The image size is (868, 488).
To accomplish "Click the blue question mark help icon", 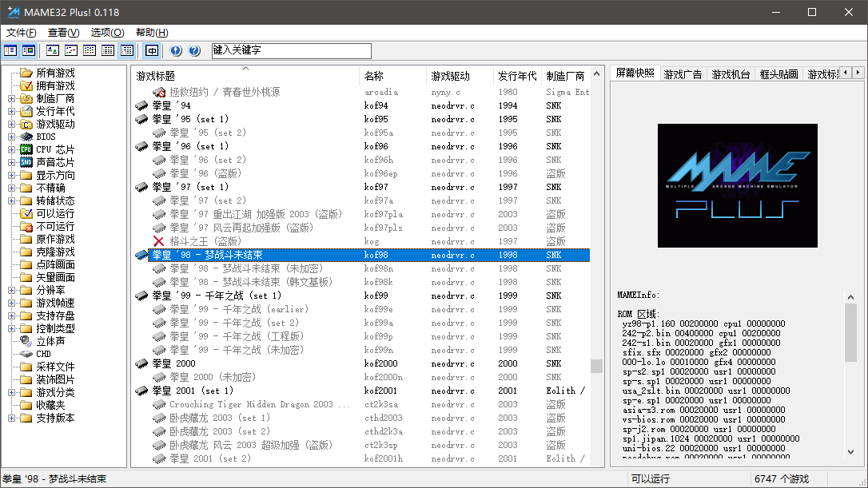I will tap(194, 51).
